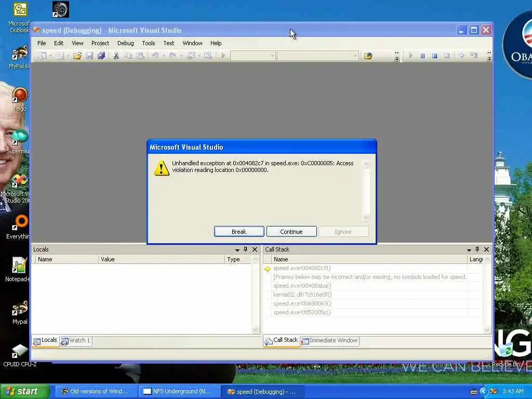Click the Name column header in Locals

tap(67, 259)
